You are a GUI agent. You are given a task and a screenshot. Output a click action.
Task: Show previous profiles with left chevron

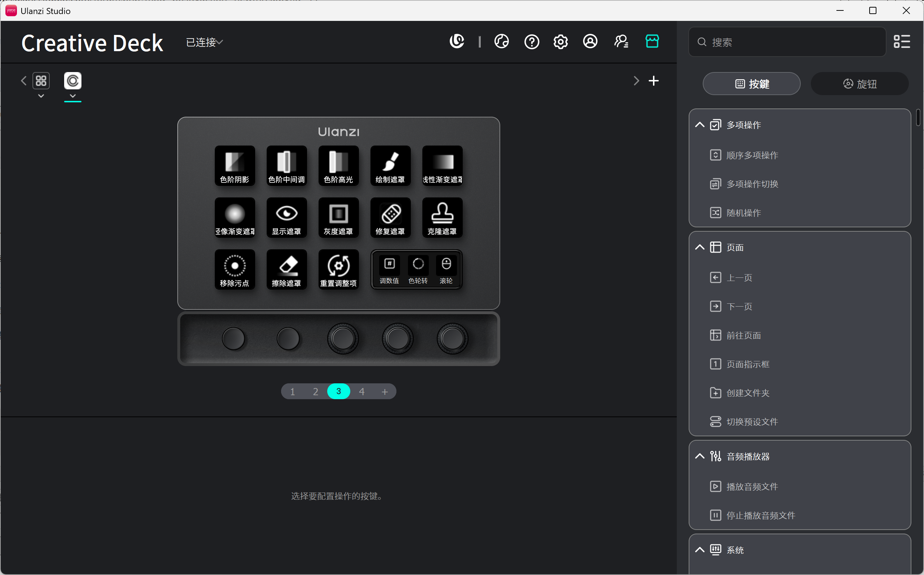click(x=23, y=81)
